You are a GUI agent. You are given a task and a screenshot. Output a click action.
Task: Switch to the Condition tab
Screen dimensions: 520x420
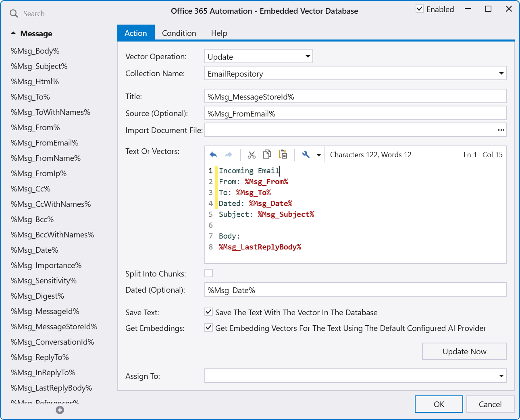click(179, 33)
